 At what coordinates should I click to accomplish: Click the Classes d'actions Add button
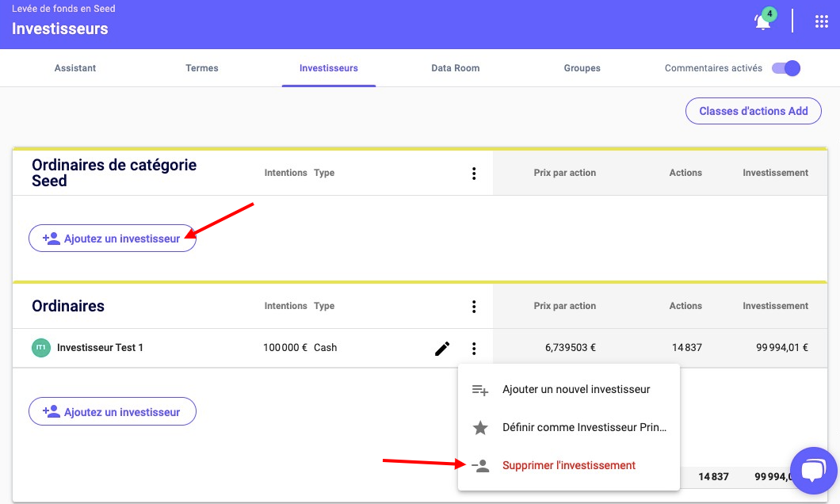(753, 111)
